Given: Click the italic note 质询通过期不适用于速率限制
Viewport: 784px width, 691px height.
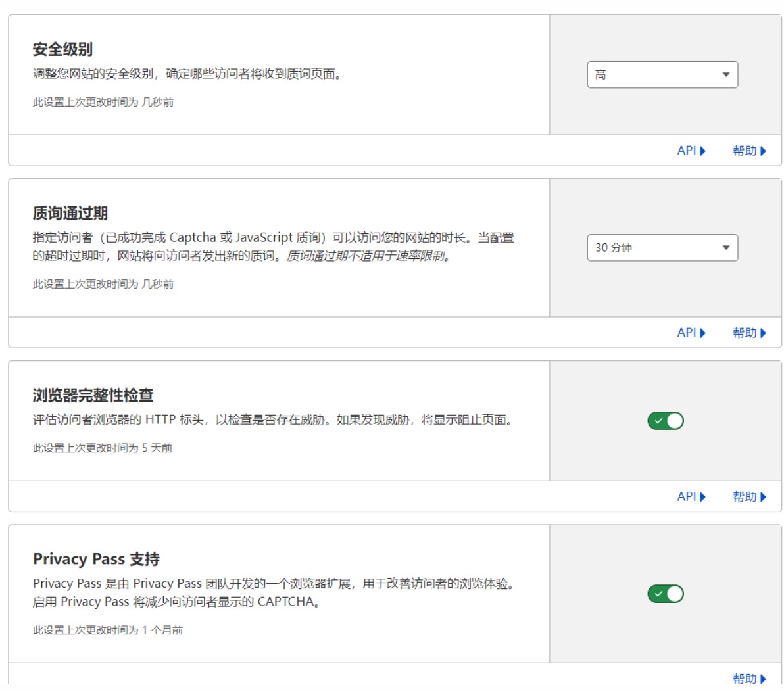Looking at the screenshot, I should (x=369, y=256).
